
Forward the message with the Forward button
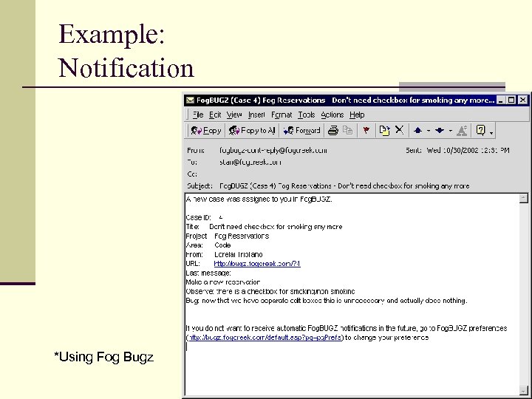(301, 130)
